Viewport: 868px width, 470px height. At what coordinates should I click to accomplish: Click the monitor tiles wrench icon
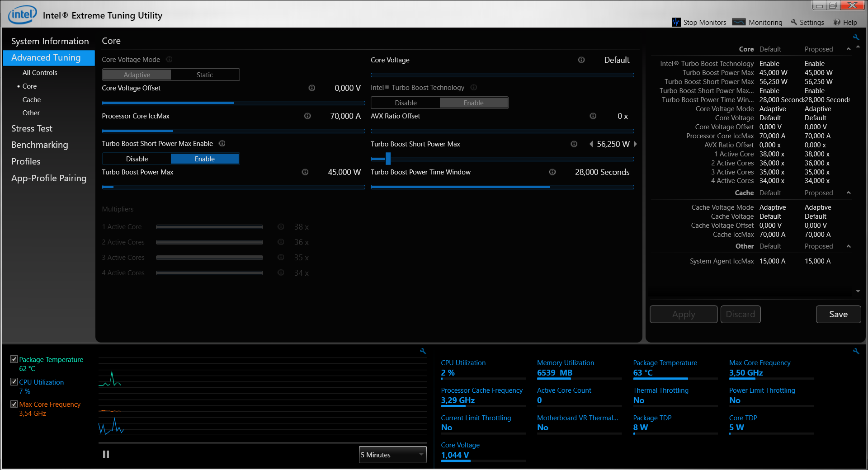click(856, 351)
